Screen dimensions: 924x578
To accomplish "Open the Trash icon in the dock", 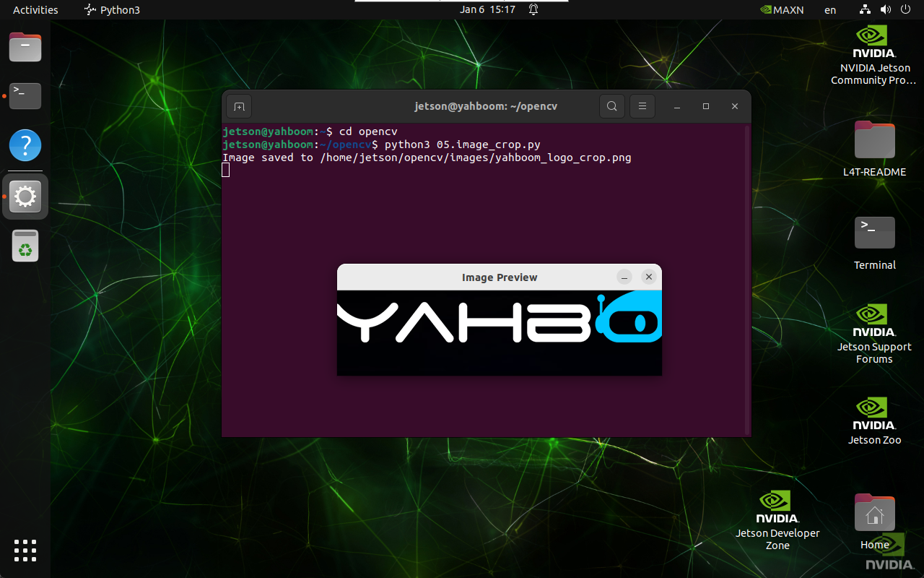I will click(x=25, y=246).
